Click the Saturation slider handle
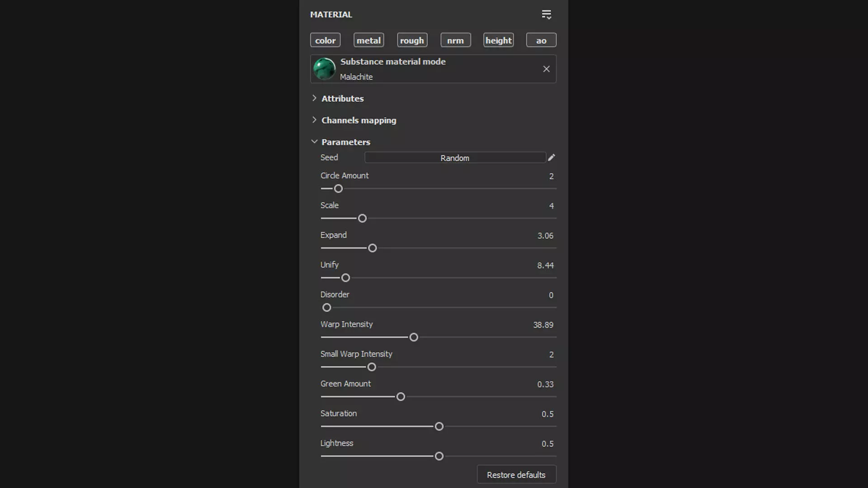The width and height of the screenshot is (868, 488). (439, 427)
